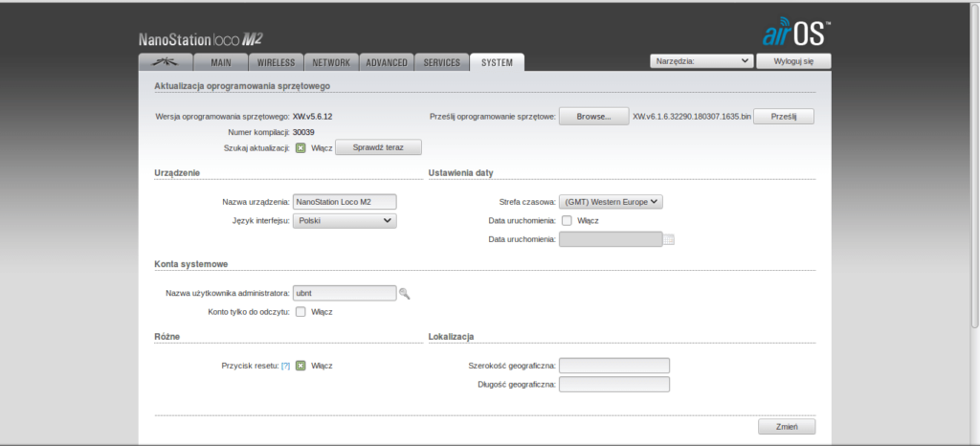Click the Browse... firmware button

click(x=593, y=117)
